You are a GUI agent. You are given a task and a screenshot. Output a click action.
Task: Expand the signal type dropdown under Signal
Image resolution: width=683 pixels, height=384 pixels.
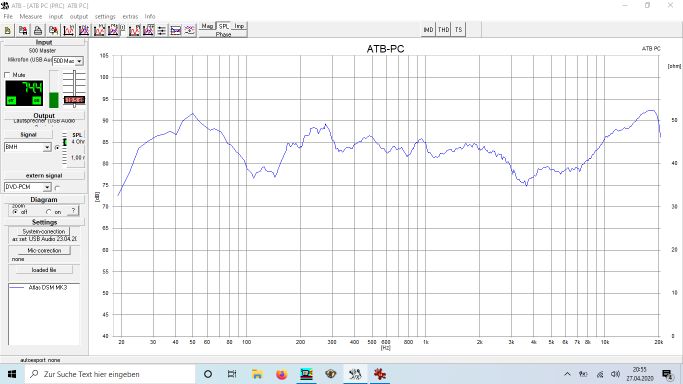click(28, 147)
